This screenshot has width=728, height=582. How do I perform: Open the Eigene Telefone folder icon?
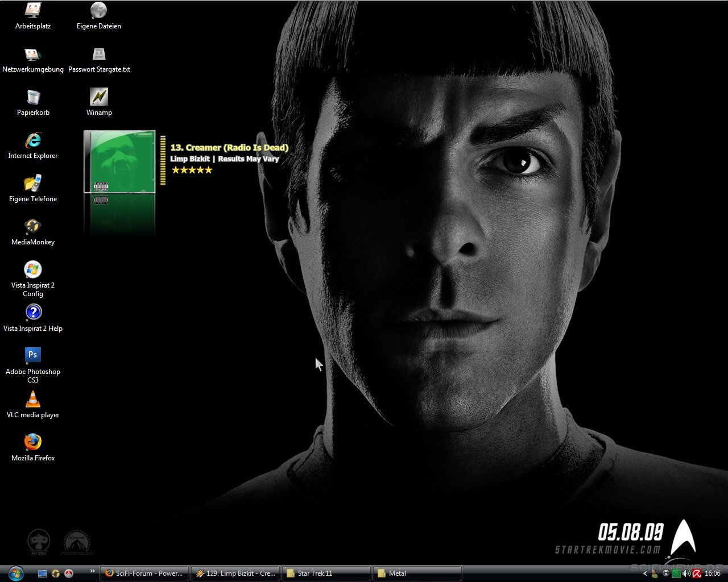(x=33, y=184)
